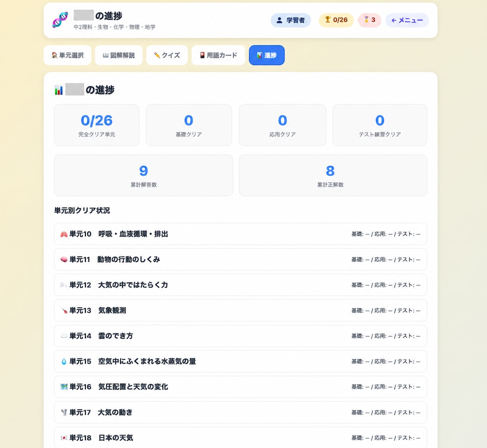Viewport: 487px width, 448px height.
Task: Click the 基礎クリア stat card
Action: [x=189, y=125]
